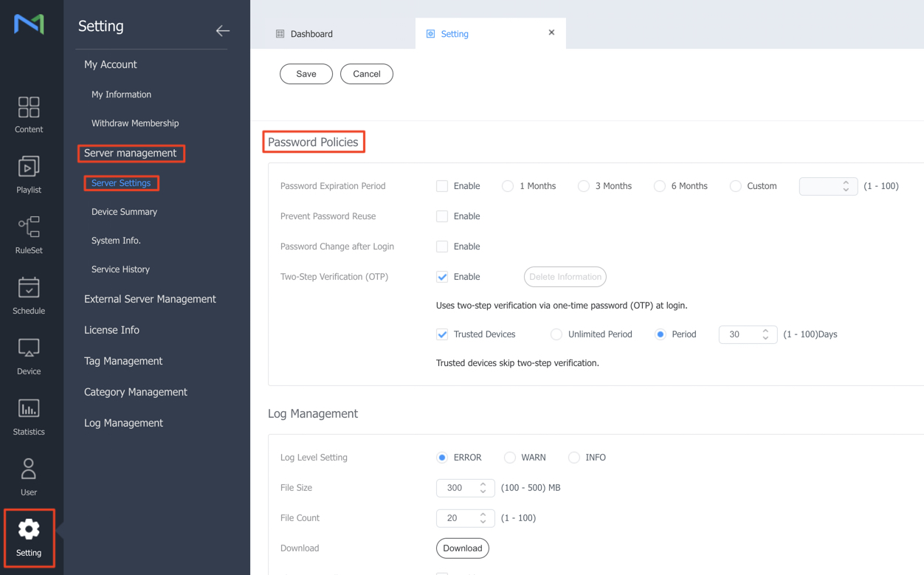Screen dimensions: 924x575
Task: Open the Content section icon
Action: click(x=29, y=107)
